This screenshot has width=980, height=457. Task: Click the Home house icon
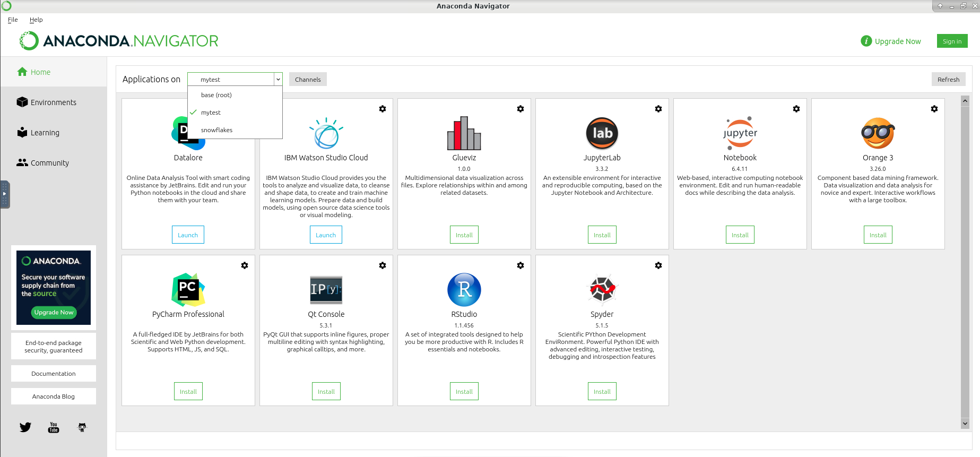click(x=22, y=72)
